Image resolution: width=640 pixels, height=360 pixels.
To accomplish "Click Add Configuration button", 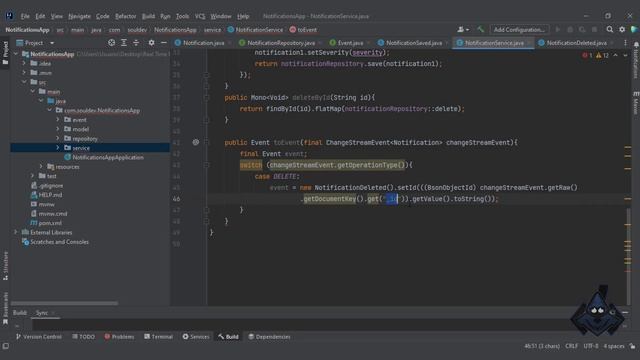I will pyautogui.click(x=519, y=29).
